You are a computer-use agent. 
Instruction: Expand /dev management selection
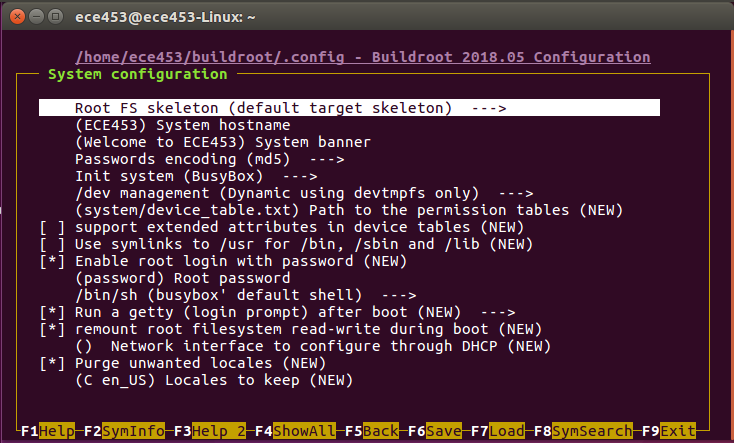point(304,193)
